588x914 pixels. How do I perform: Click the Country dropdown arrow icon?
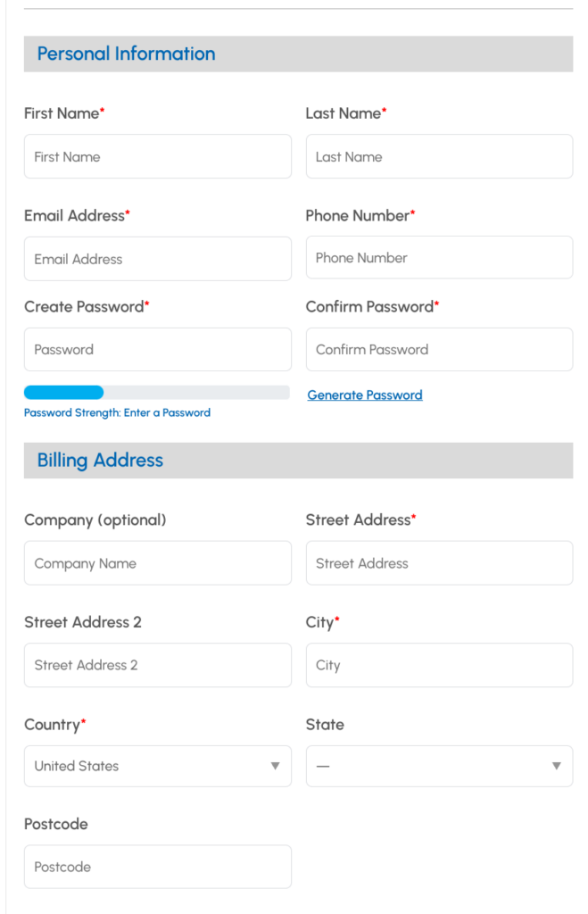pyautogui.click(x=275, y=766)
